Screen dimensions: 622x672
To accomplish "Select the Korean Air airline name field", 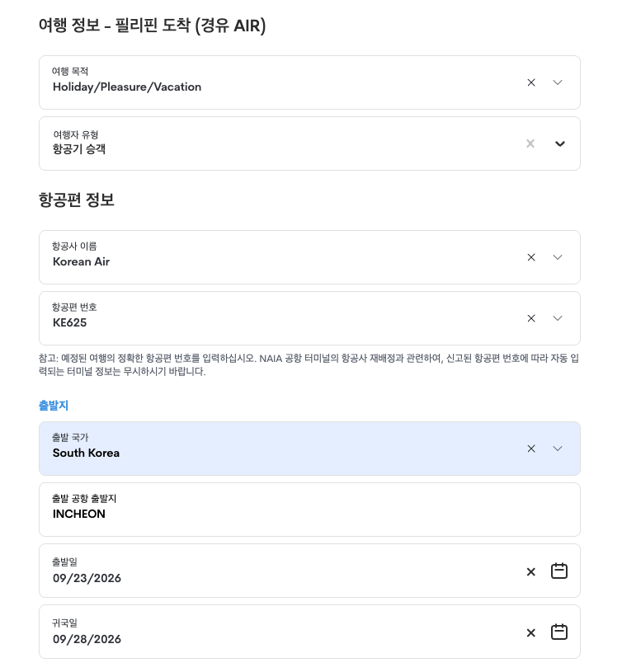I will [x=309, y=257].
